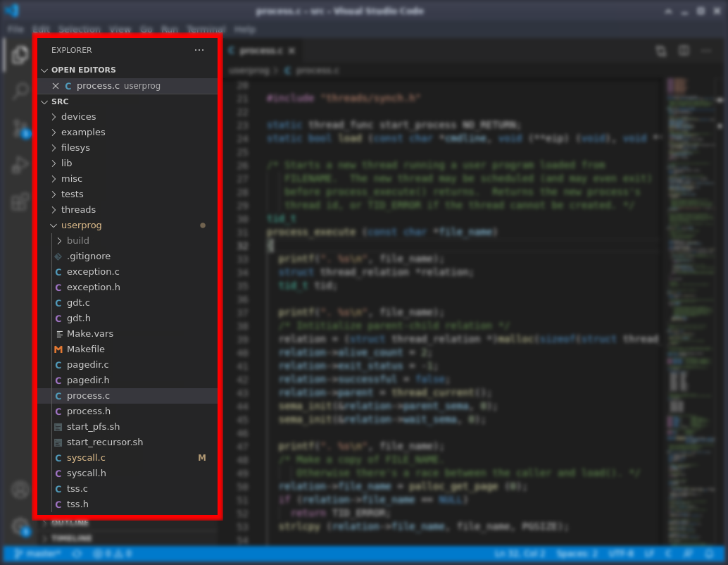The width and height of the screenshot is (728, 565).
Task: Close the process.c editor tab
Action: [x=291, y=51]
